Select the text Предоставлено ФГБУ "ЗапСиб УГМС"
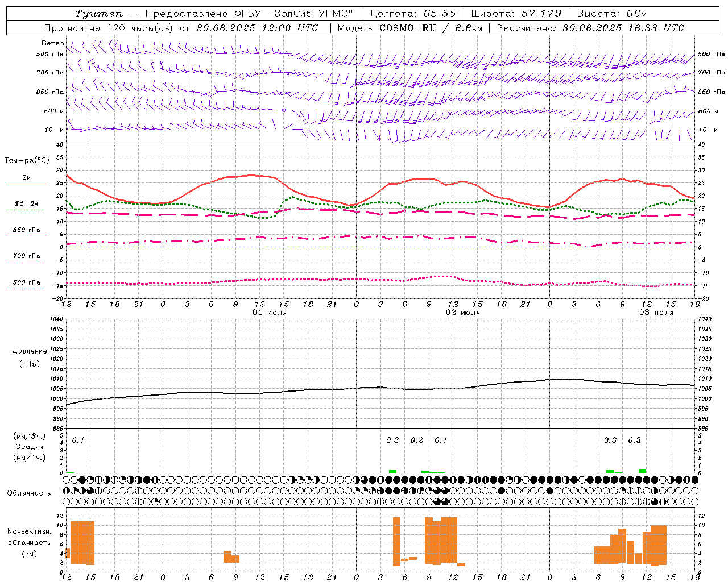Image resolution: width=728 pixels, height=582 pixels. point(249,14)
